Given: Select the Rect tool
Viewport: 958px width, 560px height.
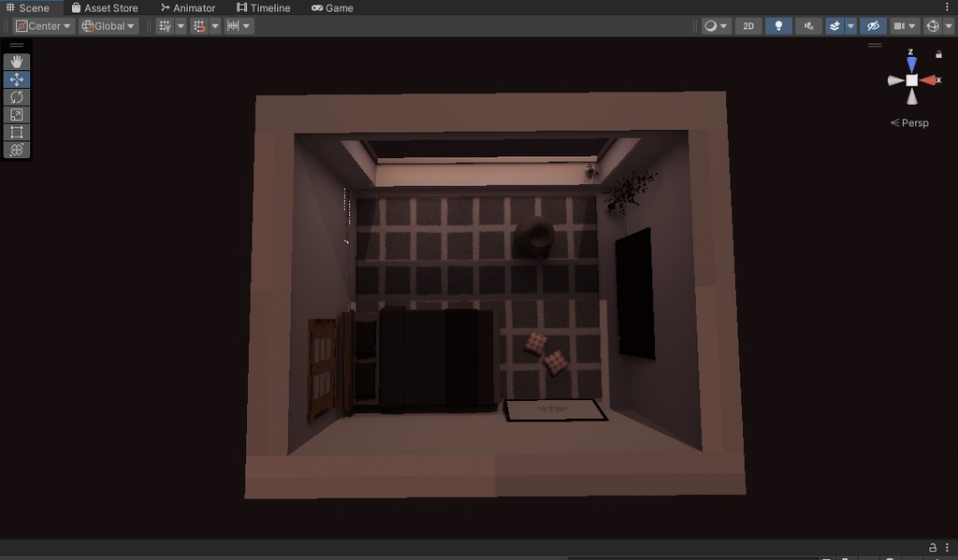Looking at the screenshot, I should pyautogui.click(x=16, y=132).
